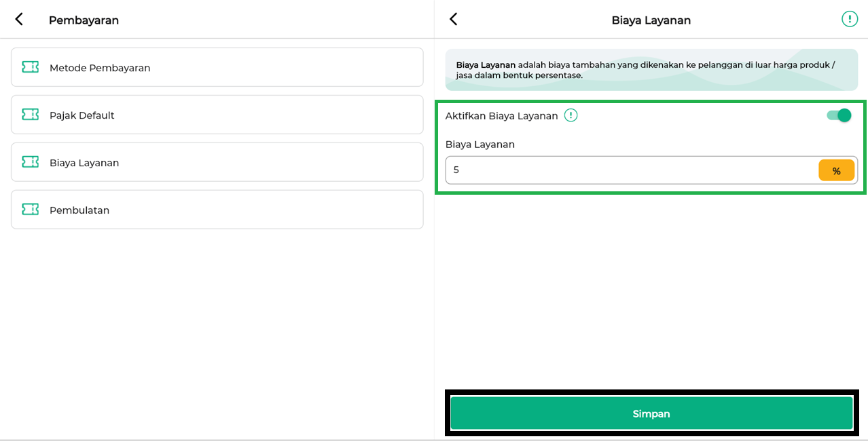Disable the Aktifkan Biaya Layanan switch
This screenshot has height=441, width=868.
pos(839,115)
